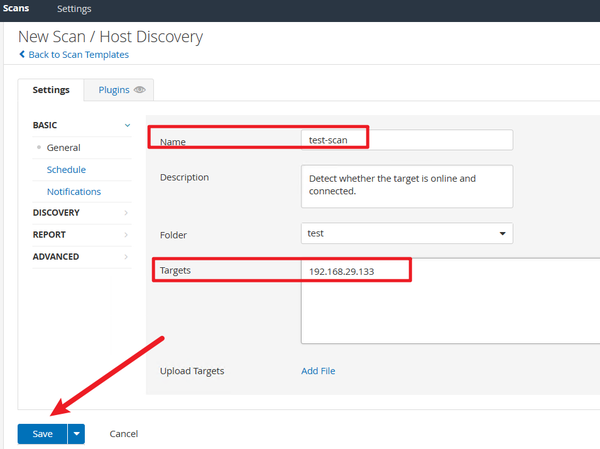Collapse the BASIC section
This screenshot has height=449, width=600.
coord(127,125)
